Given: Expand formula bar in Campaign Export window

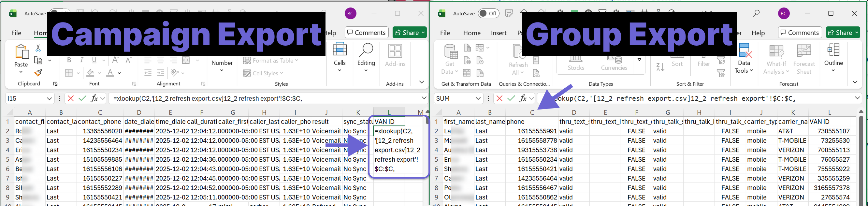Looking at the screenshot, I should [424, 98].
